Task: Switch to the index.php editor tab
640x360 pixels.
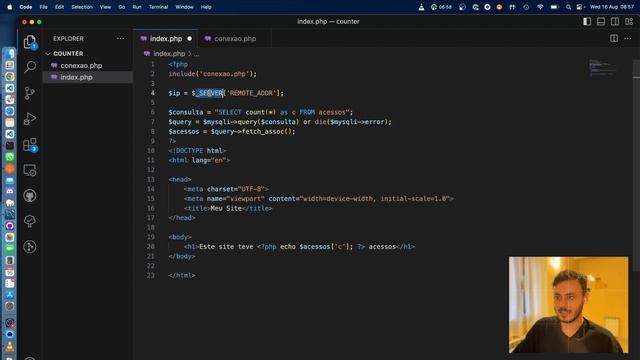Action: click(x=166, y=39)
